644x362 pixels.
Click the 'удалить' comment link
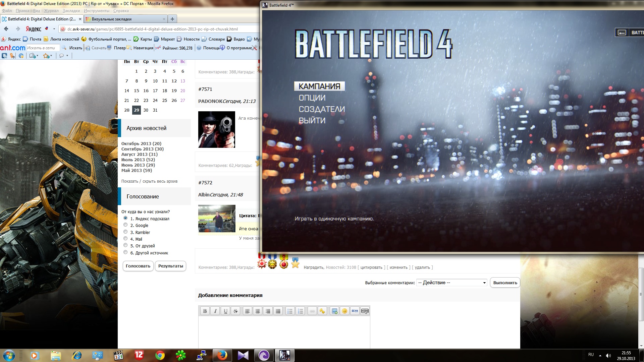point(422,267)
